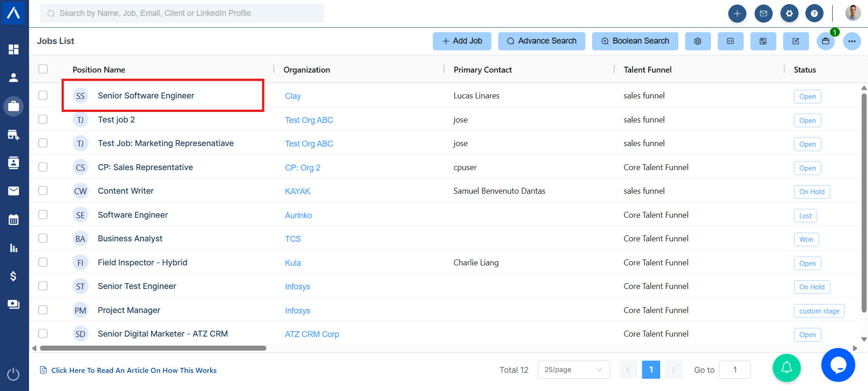
Task: Click the Organization column header
Action: 307,70
